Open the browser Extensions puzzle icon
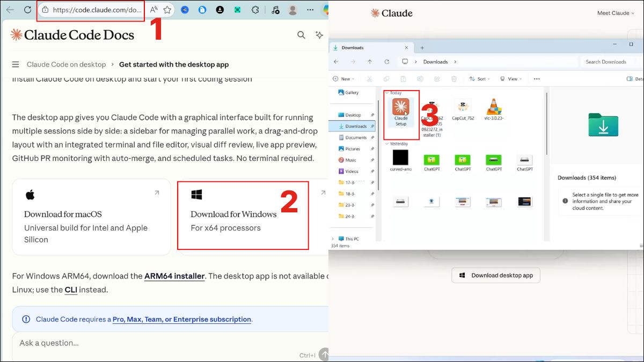Image resolution: width=644 pixels, height=362 pixels. (x=255, y=10)
